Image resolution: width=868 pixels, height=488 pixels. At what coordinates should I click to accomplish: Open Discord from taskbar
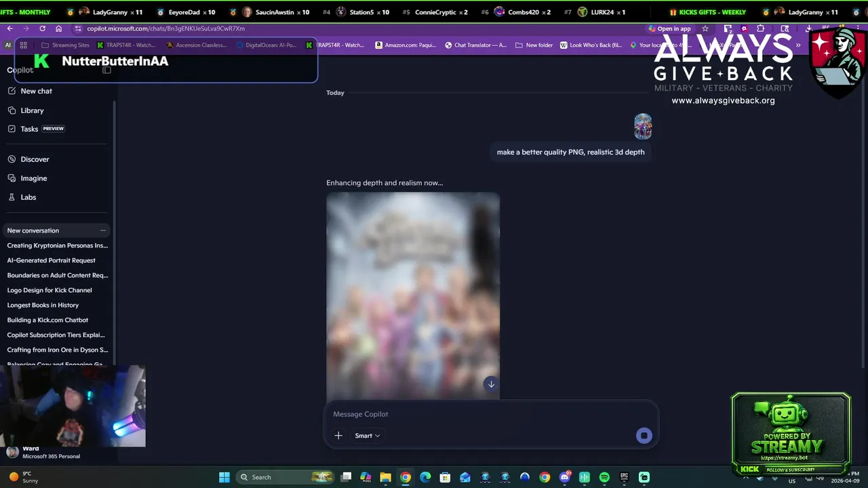click(x=565, y=477)
